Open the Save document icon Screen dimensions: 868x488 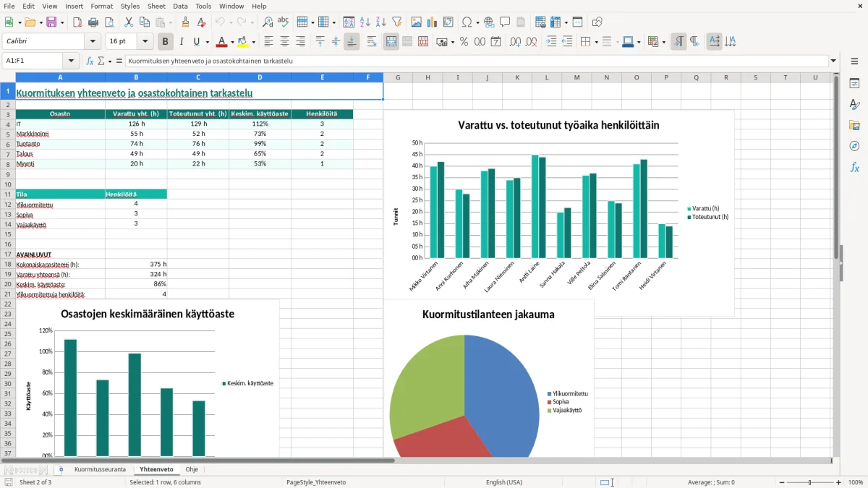pos(51,22)
